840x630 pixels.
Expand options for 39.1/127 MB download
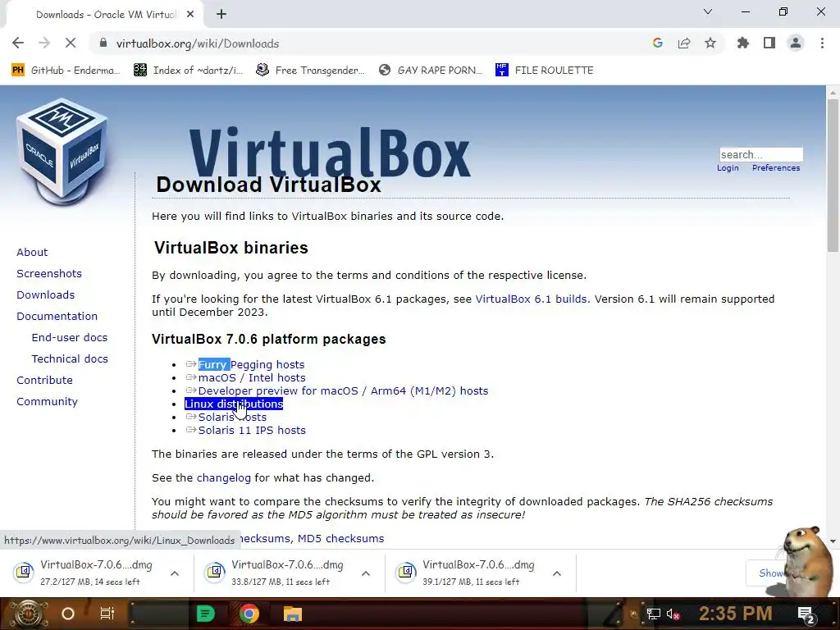coord(557,573)
